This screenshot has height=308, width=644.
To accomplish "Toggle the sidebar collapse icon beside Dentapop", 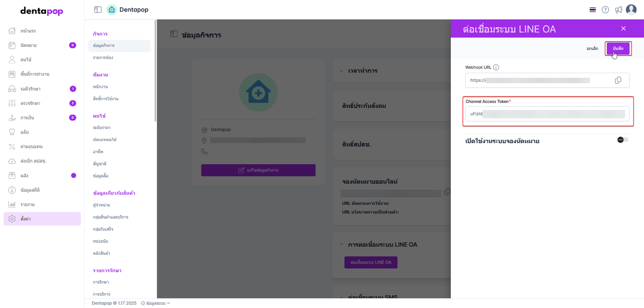I will point(98,10).
